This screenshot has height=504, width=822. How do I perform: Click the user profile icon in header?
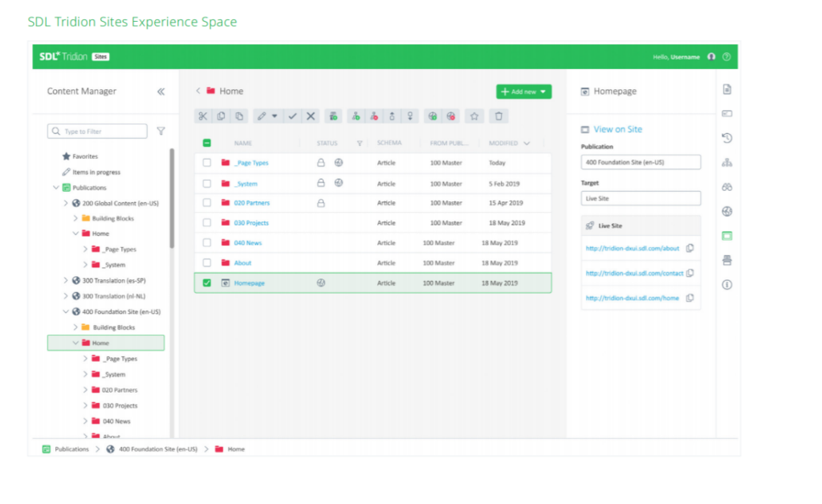point(711,57)
